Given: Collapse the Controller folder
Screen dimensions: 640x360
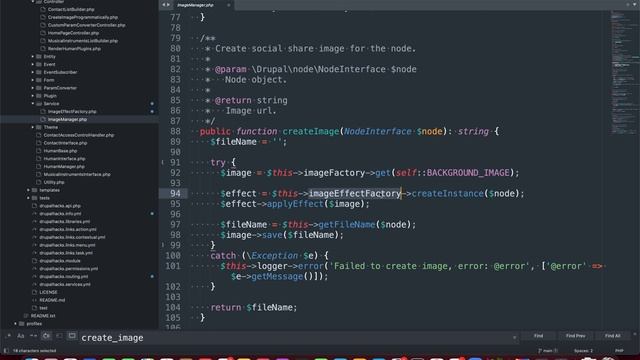Looking at the screenshot, I should point(33,2).
